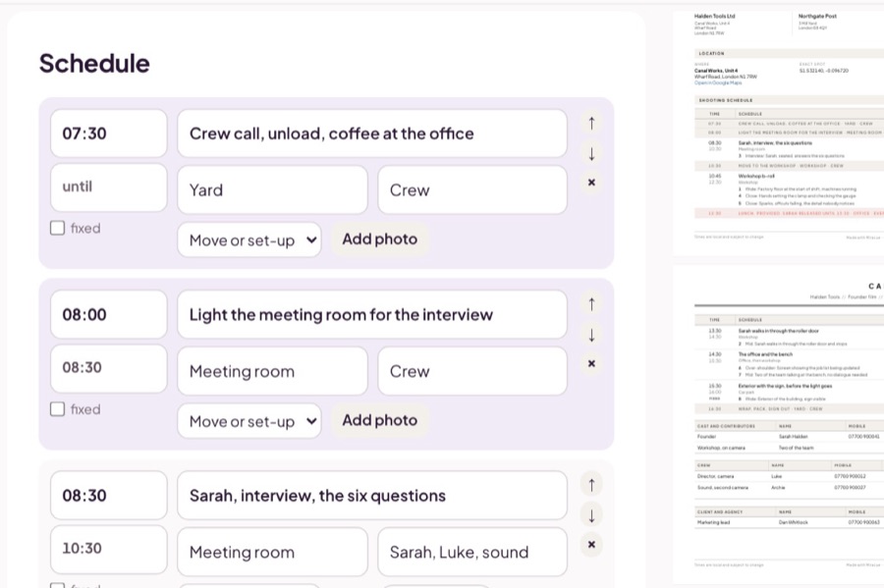
Task: Click the 'until' end time field
Action: coord(109,187)
